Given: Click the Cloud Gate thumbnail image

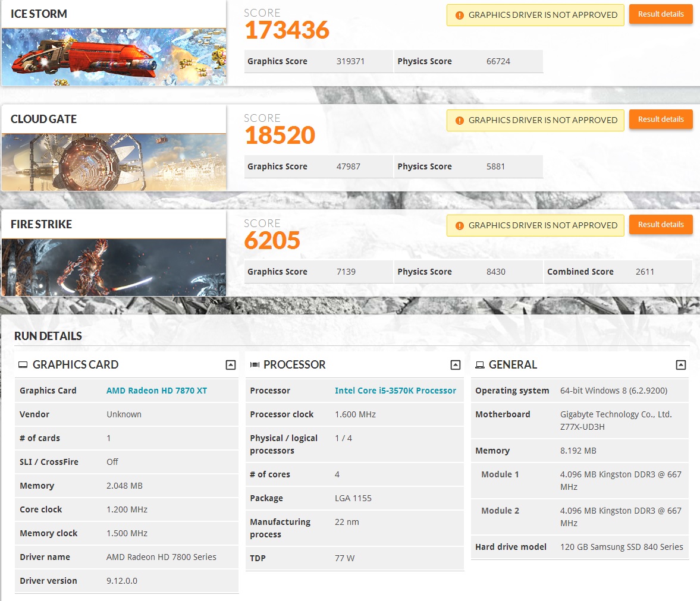Looking at the screenshot, I should coord(114,162).
